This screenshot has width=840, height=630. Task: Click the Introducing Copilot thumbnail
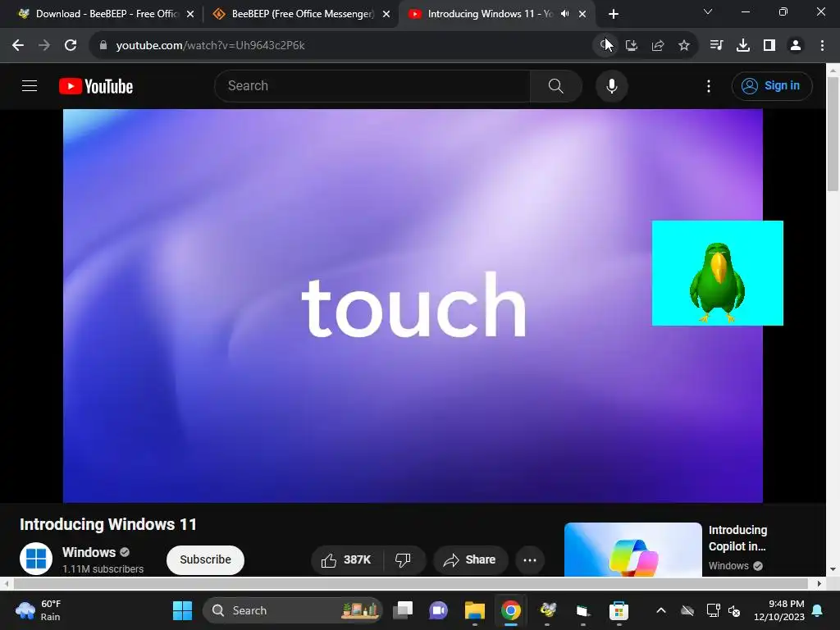click(x=632, y=550)
